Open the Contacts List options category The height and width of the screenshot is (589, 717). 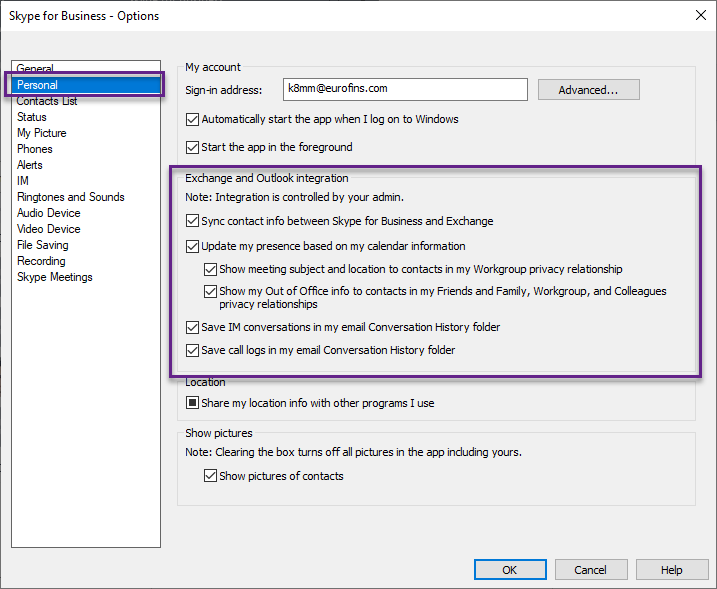tap(47, 101)
